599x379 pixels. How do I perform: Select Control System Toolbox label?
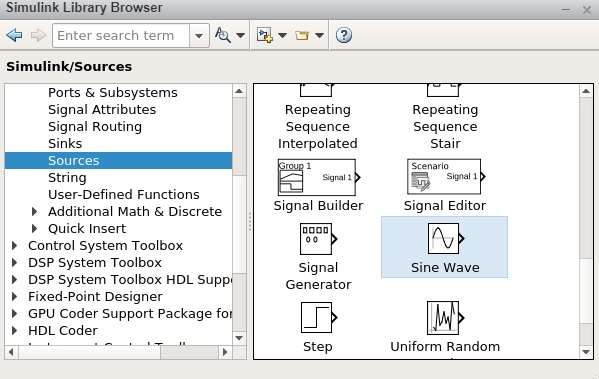pos(105,245)
